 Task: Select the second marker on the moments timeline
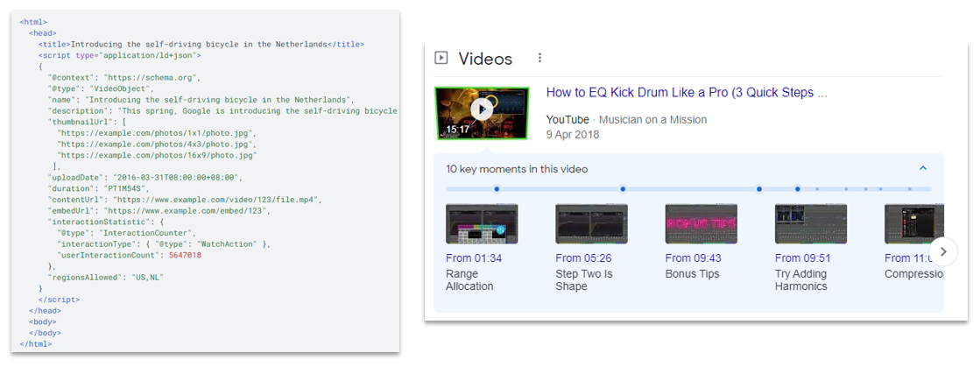pyautogui.click(x=623, y=189)
